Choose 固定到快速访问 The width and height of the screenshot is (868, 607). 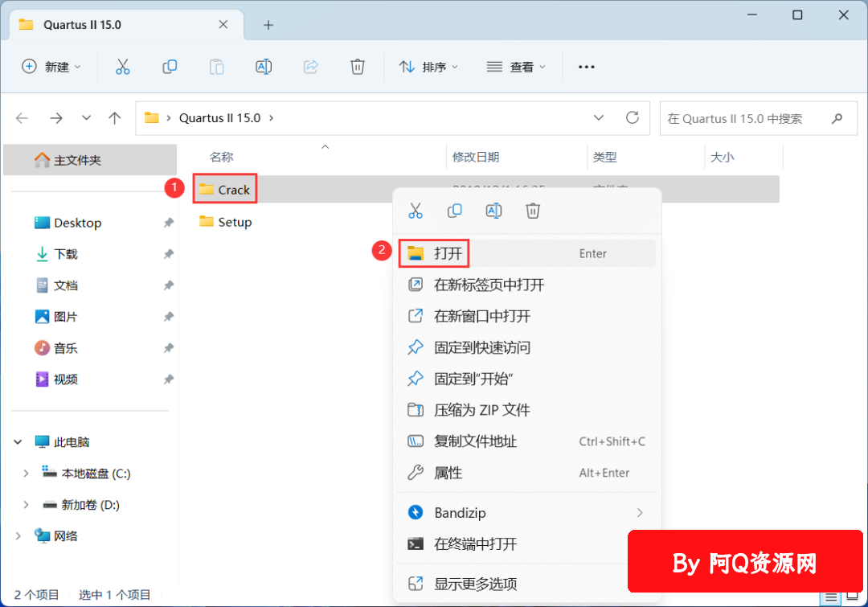527,347
